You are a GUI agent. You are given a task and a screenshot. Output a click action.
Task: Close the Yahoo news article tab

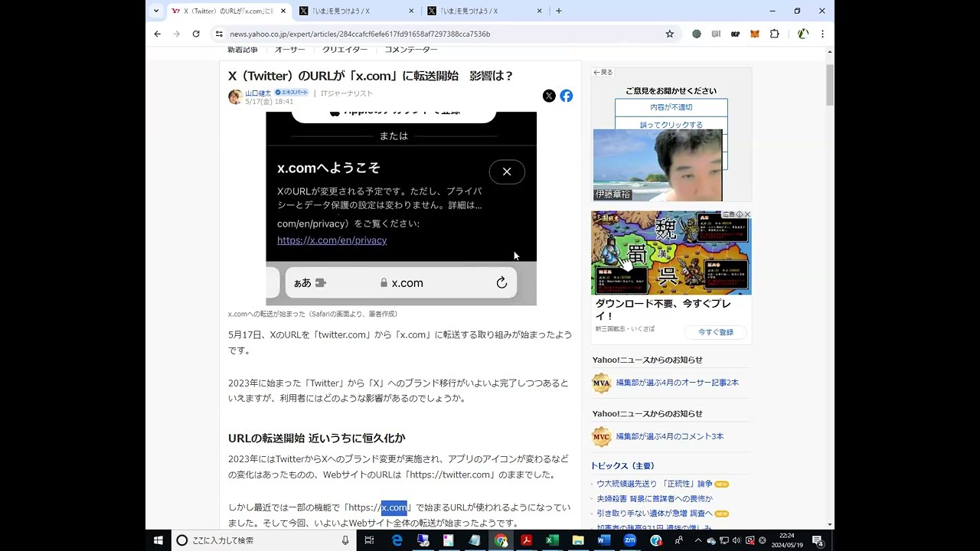pos(283,11)
